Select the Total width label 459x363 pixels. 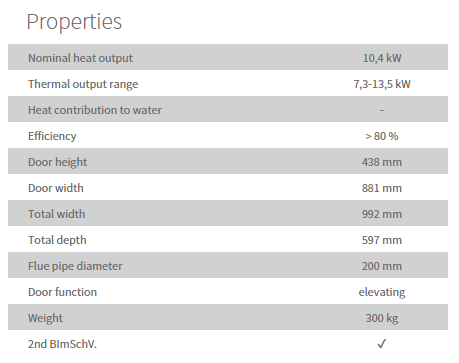[x=57, y=214]
